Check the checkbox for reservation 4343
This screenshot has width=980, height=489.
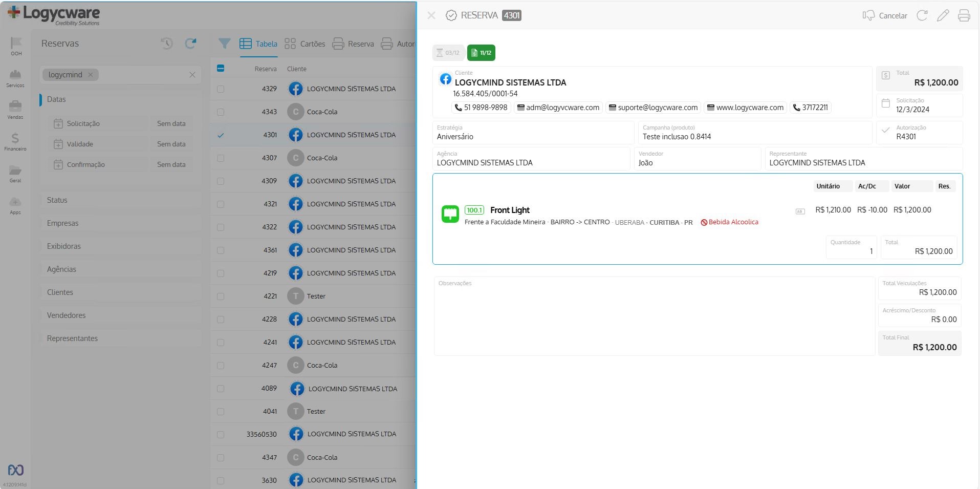click(x=221, y=112)
